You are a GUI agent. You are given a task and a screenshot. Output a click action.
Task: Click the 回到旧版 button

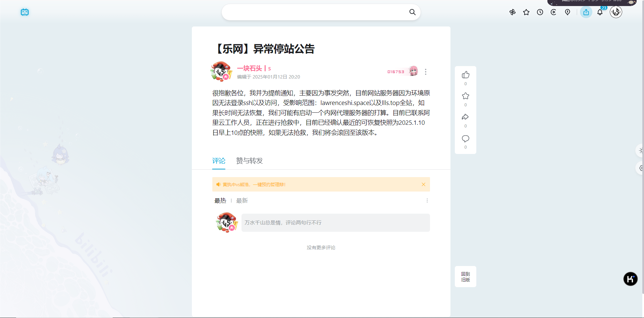tap(465, 276)
